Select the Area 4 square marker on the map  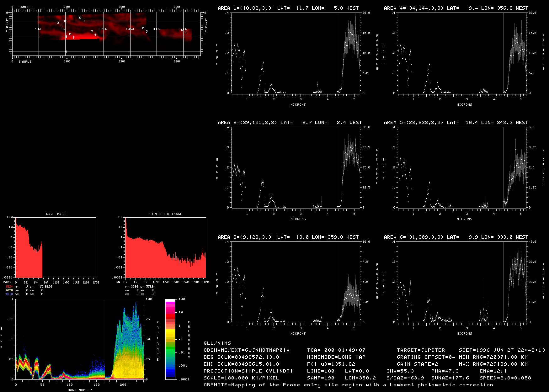[x=92, y=31]
